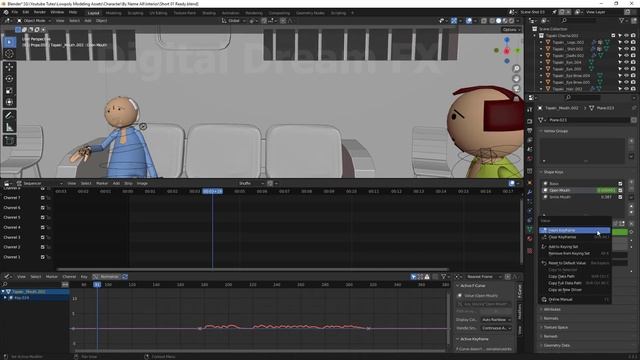Screen dimensions: 640x360
Task: Open the Marker menu in the sequencer header
Action: [102, 184]
